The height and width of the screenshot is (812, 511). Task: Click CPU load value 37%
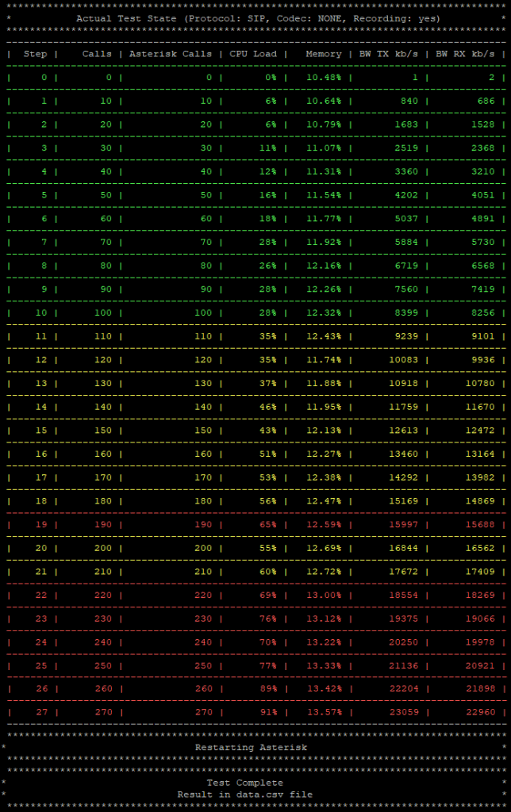pos(268,384)
